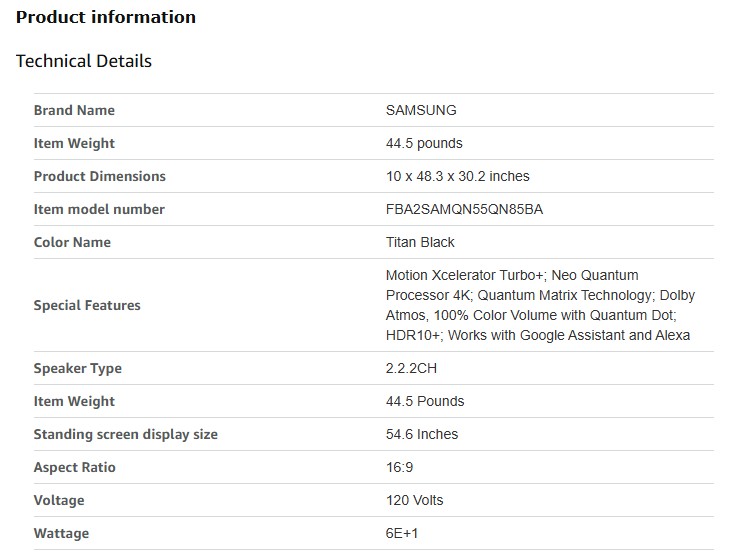Click the Technical Details subheading
The width and height of the screenshot is (736, 553).
[84, 61]
